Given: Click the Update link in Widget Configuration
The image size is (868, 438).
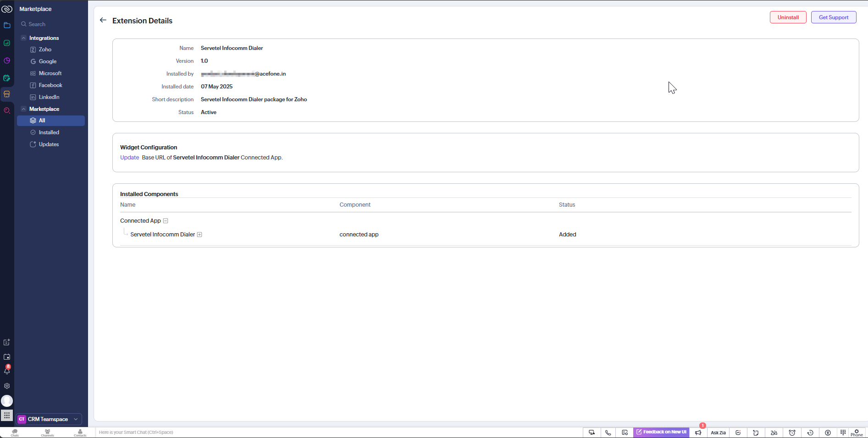Looking at the screenshot, I should pos(129,158).
